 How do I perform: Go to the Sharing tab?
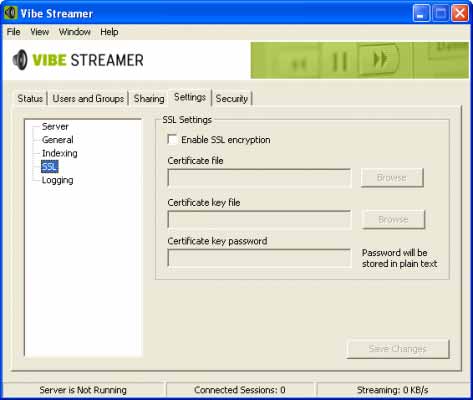(149, 99)
